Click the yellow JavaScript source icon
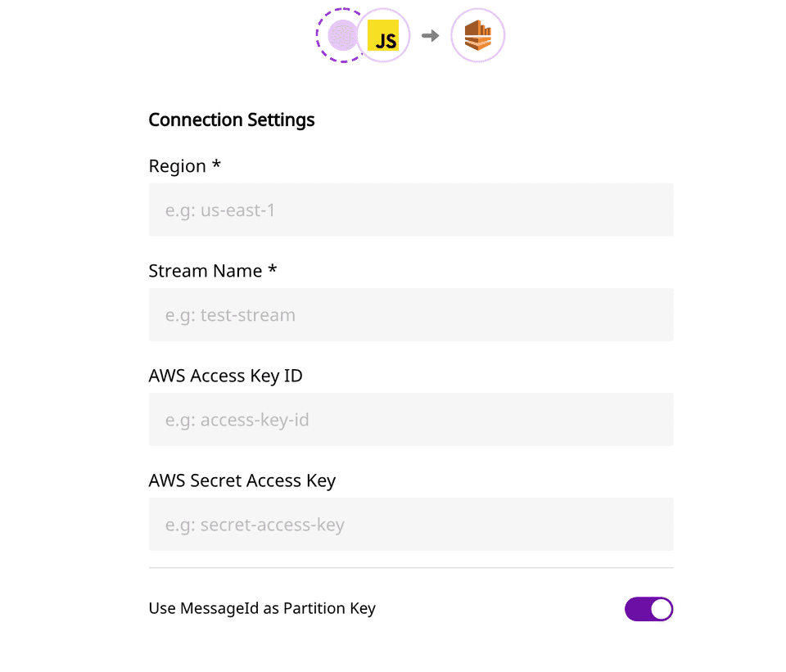This screenshot has height=672, width=786. pyautogui.click(x=382, y=36)
